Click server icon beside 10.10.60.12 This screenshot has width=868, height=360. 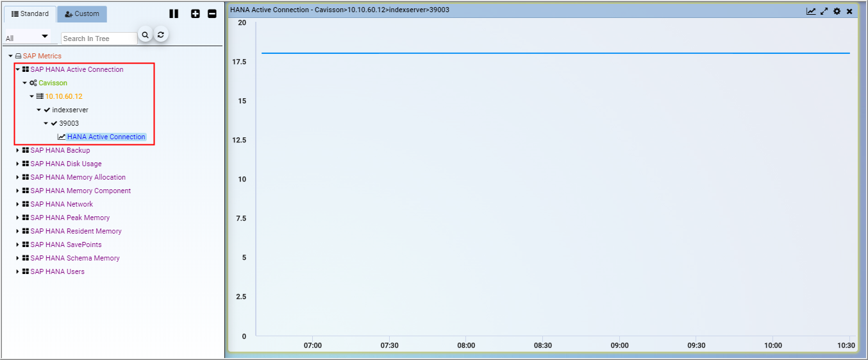pos(40,96)
